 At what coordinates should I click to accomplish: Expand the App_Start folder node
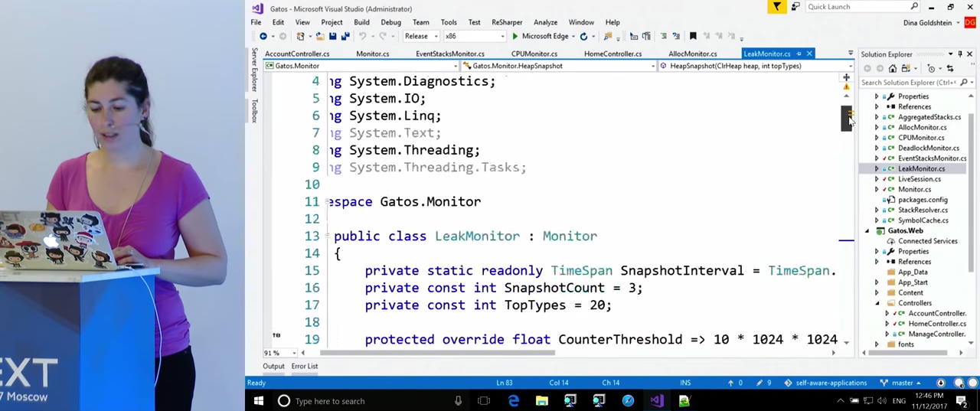pyautogui.click(x=877, y=282)
